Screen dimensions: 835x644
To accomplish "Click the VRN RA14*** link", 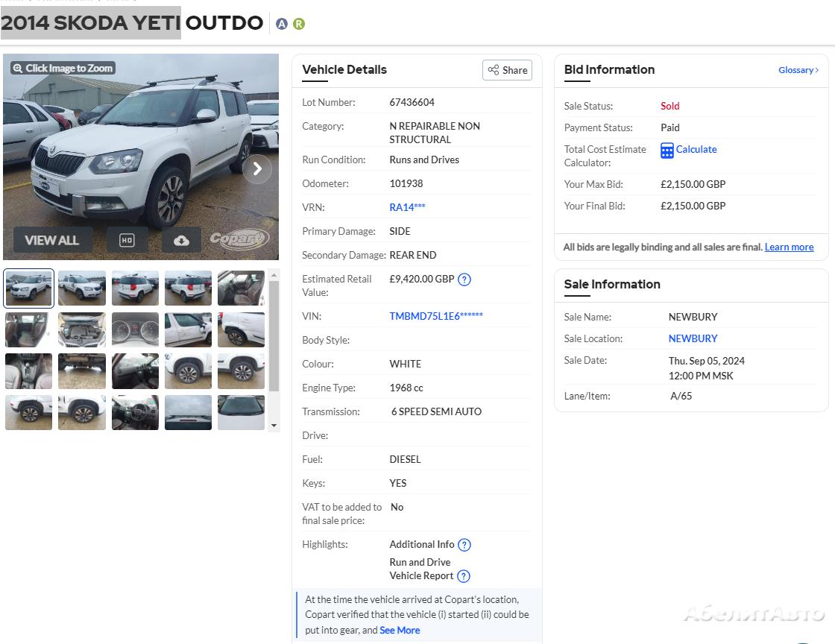I will pos(407,207).
